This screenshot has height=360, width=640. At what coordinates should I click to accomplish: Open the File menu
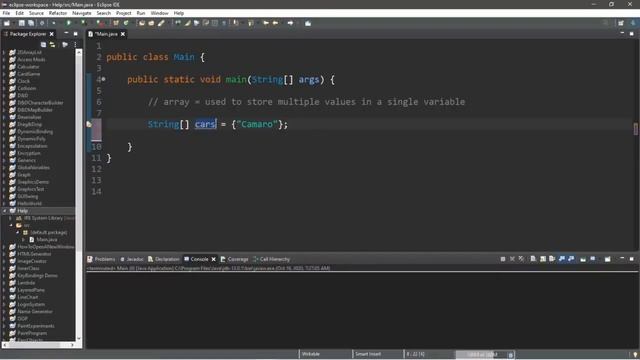6,13
